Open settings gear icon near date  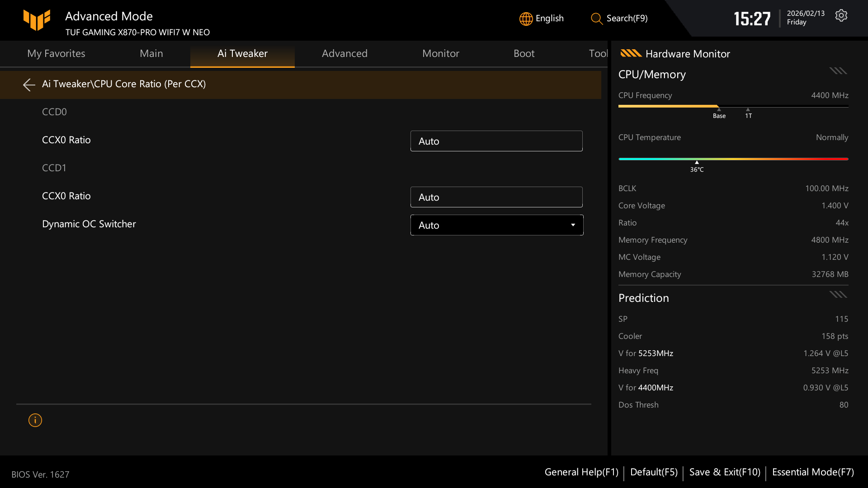tap(841, 16)
